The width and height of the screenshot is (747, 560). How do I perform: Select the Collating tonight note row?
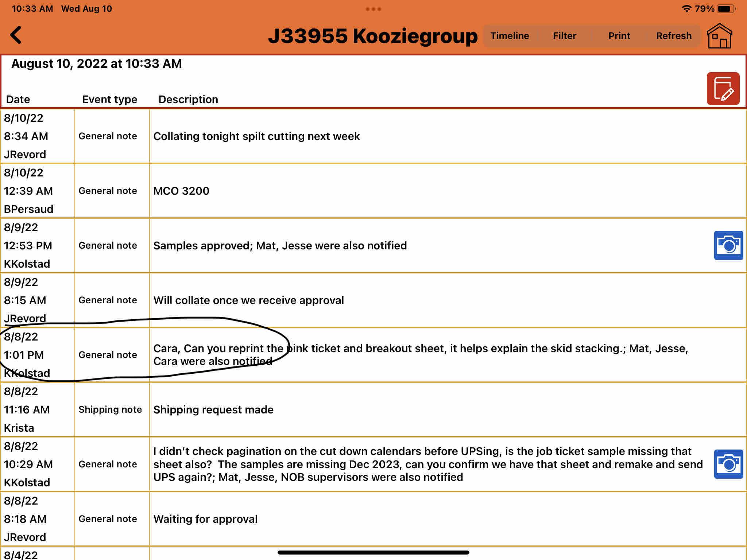pos(256,136)
